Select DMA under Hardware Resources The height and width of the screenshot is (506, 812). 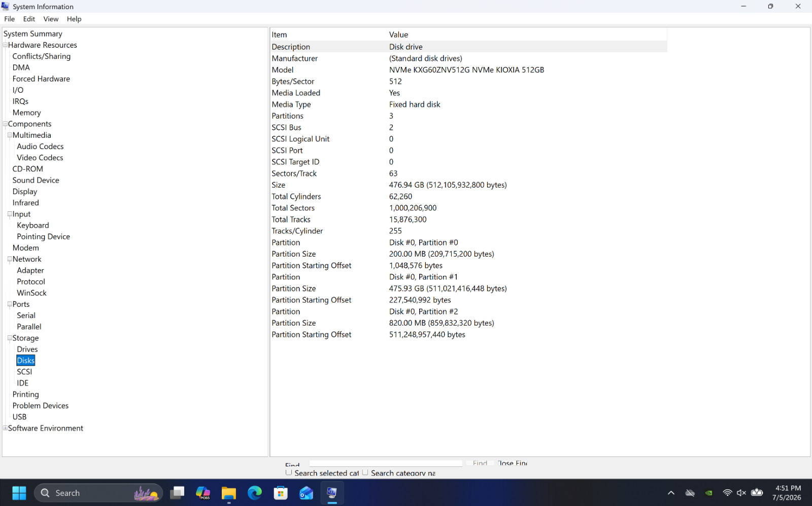[21, 67]
